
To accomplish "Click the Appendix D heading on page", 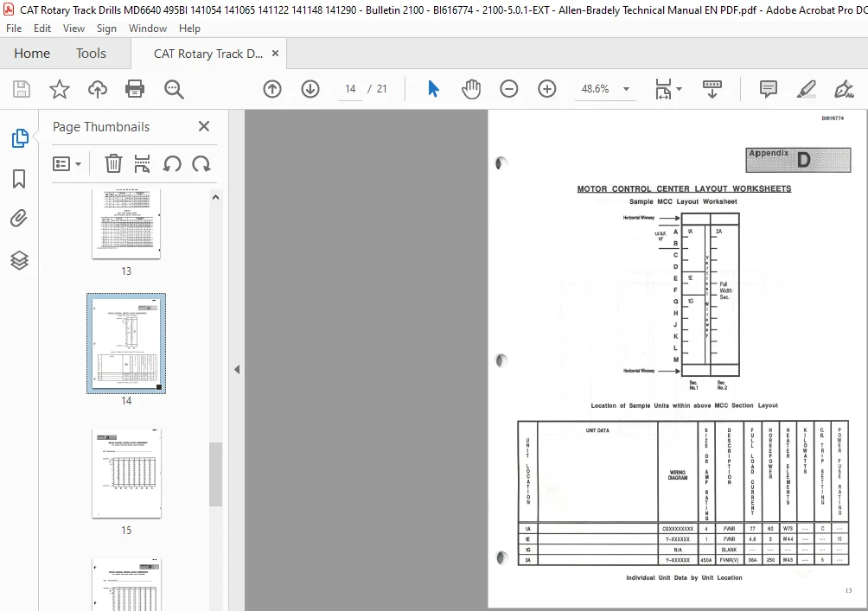I will [798, 160].
